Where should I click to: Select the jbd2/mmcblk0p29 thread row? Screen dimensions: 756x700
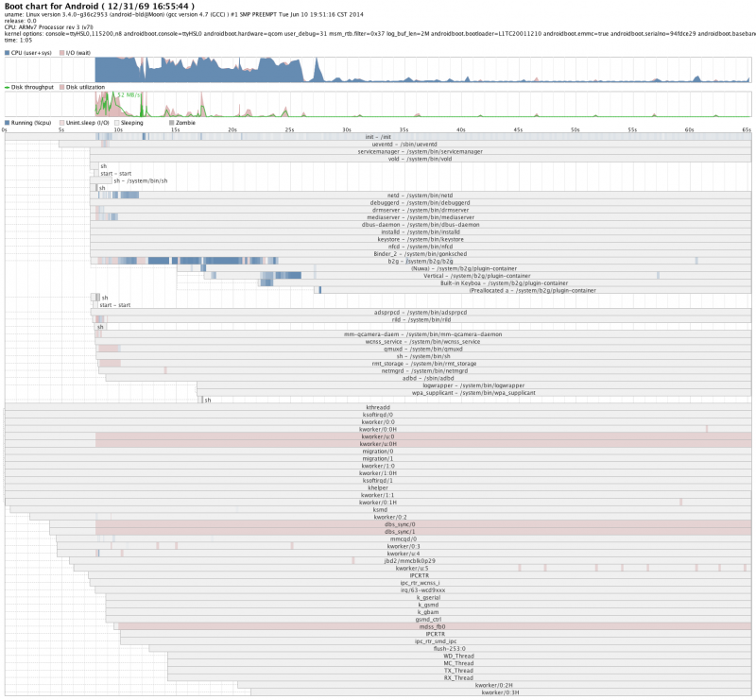click(x=410, y=561)
